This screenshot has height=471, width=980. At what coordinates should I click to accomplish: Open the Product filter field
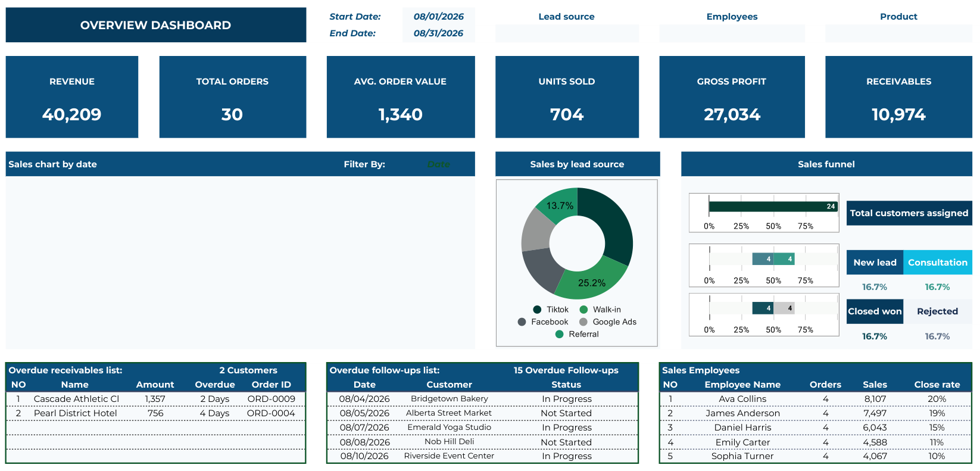click(898, 33)
